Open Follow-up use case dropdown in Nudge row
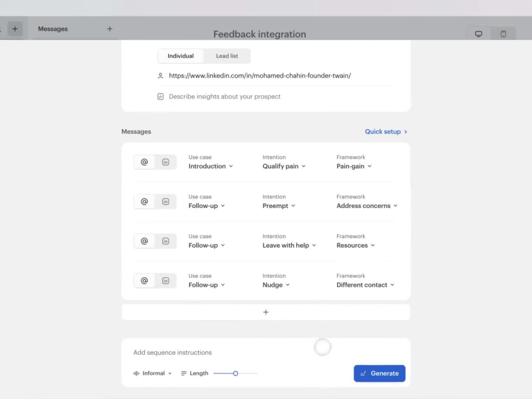Image resolution: width=532 pixels, height=399 pixels. [x=206, y=285]
